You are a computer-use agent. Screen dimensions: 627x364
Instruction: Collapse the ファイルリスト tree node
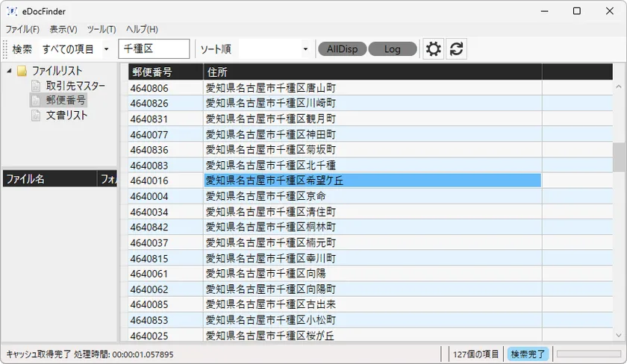tap(9, 71)
